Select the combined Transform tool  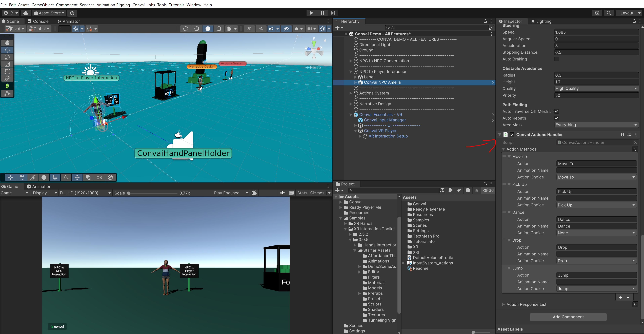[x=7, y=78]
